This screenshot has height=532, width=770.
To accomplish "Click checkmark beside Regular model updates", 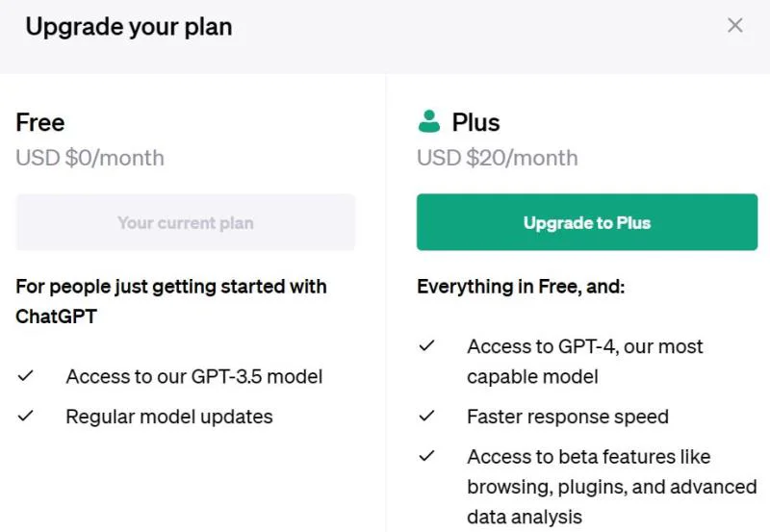I will click(x=26, y=416).
